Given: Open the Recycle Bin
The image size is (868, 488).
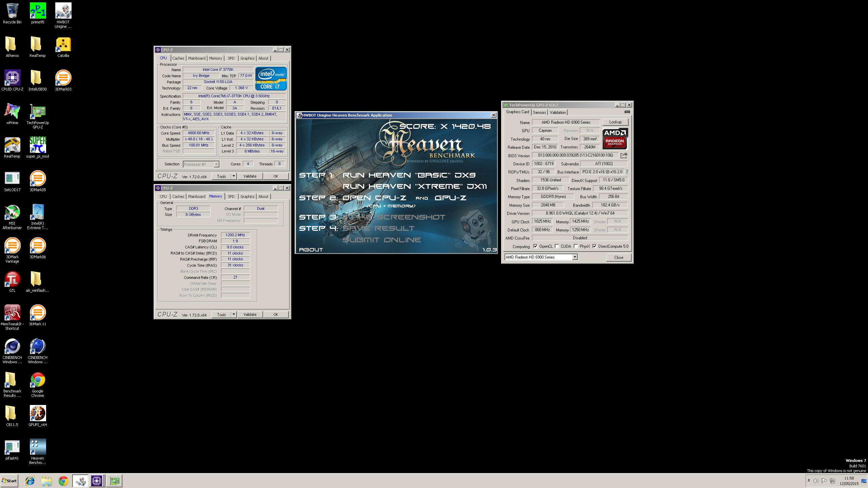Looking at the screenshot, I should 12,14.
